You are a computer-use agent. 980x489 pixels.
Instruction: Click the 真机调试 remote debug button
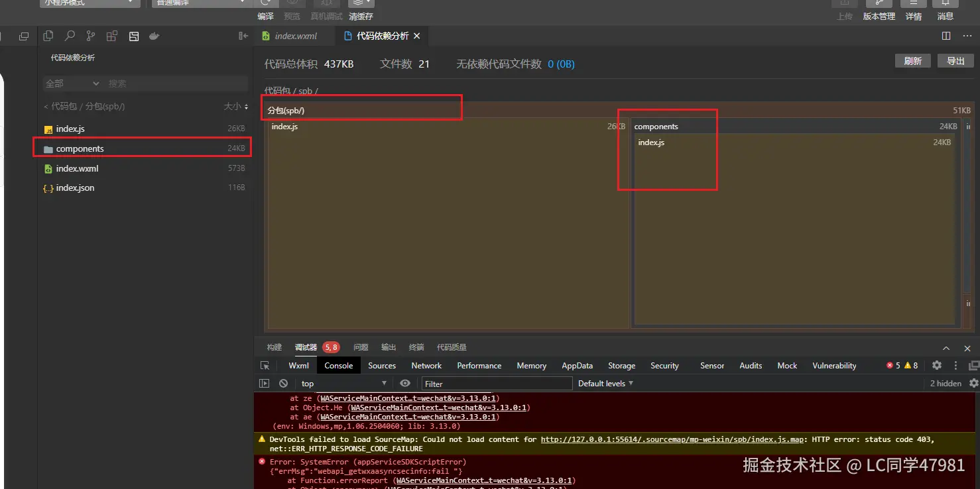click(326, 16)
